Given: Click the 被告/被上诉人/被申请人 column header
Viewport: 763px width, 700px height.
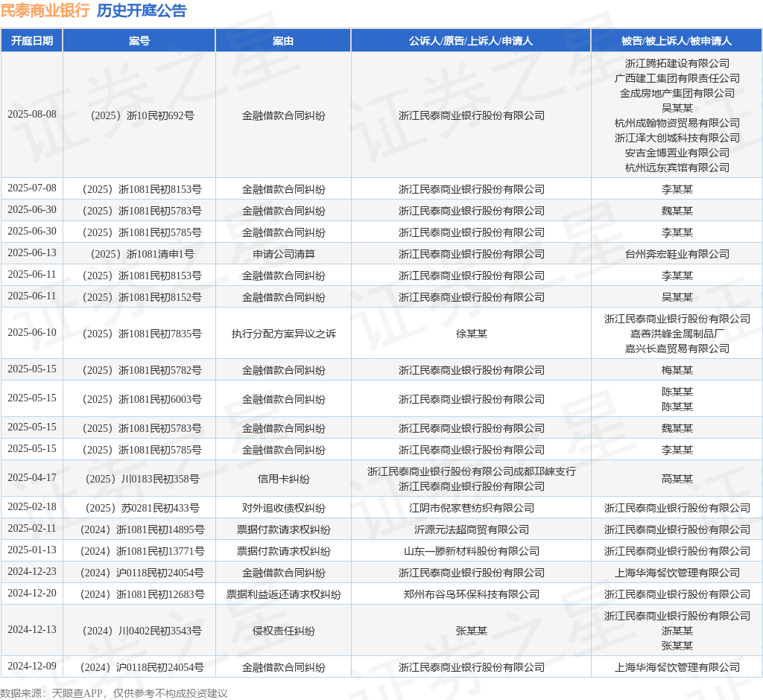Looking at the screenshot, I should click(677, 41).
